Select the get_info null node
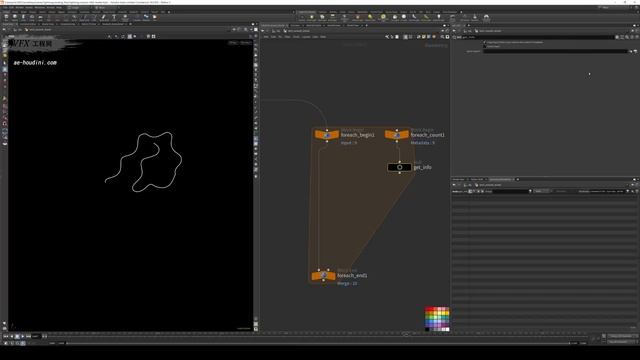Image resolution: width=640 pixels, height=360 pixels. pos(399,167)
